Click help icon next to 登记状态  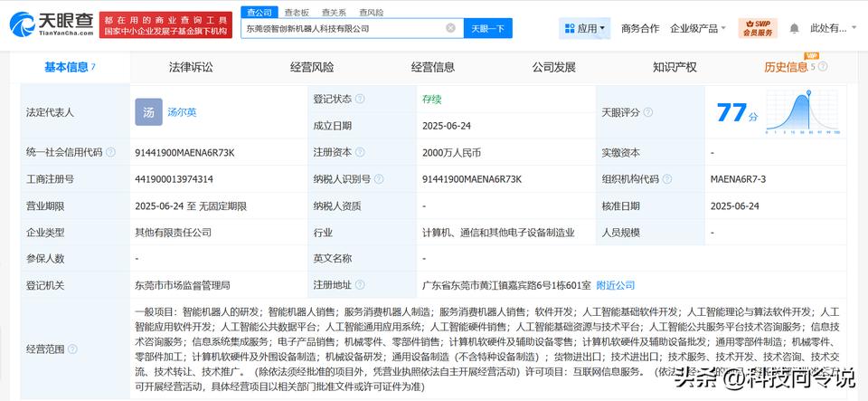pyautogui.click(x=360, y=100)
